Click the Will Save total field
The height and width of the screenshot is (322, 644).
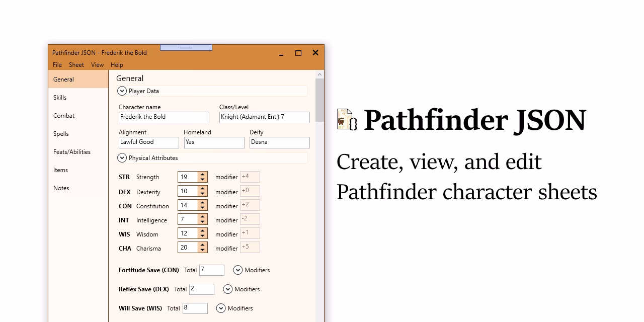[195, 308]
